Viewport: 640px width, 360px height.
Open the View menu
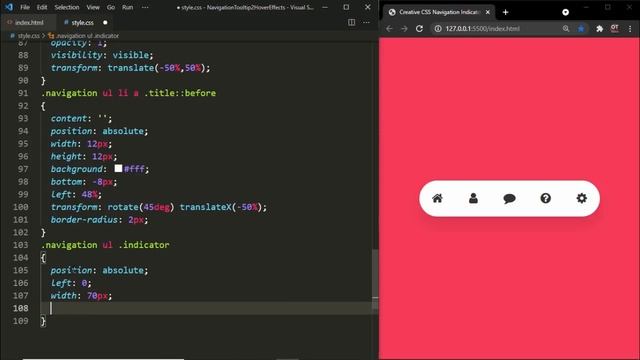point(93,7)
